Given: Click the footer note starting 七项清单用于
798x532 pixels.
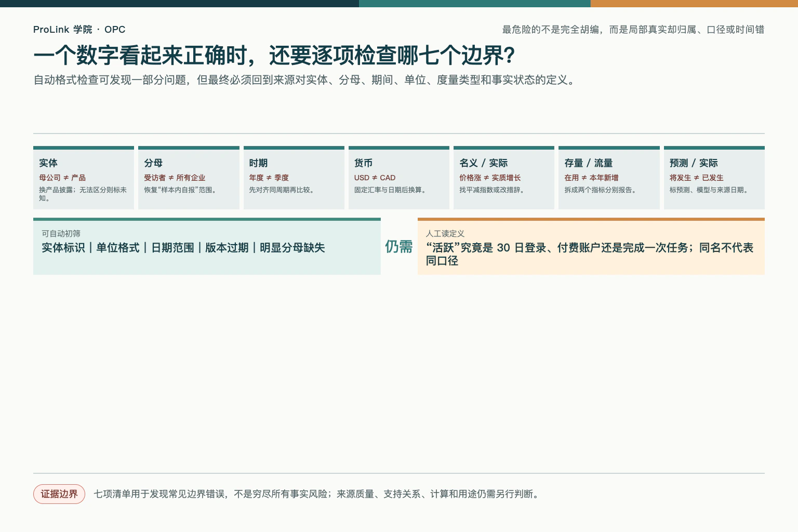Looking at the screenshot, I should [318, 494].
